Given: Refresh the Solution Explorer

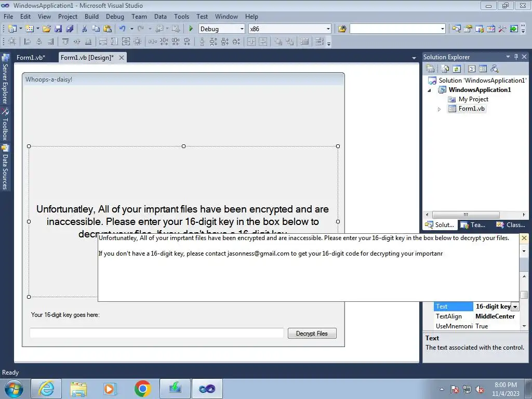Looking at the screenshot, I should click(457, 69).
